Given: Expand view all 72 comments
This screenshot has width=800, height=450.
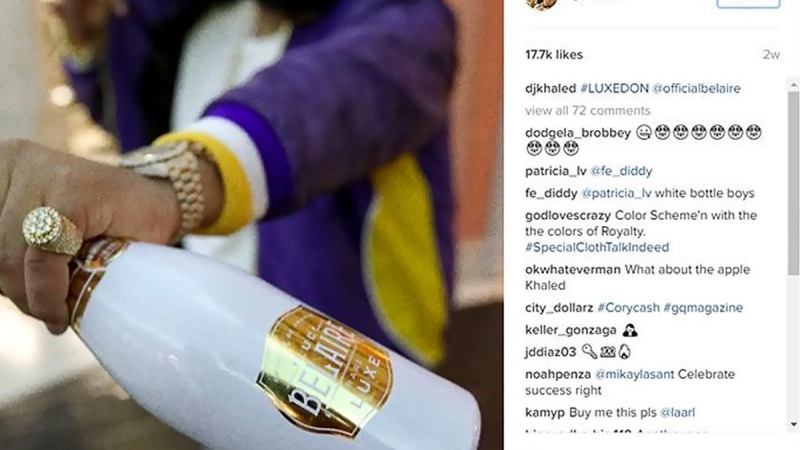Looking at the screenshot, I should pos(588,111).
